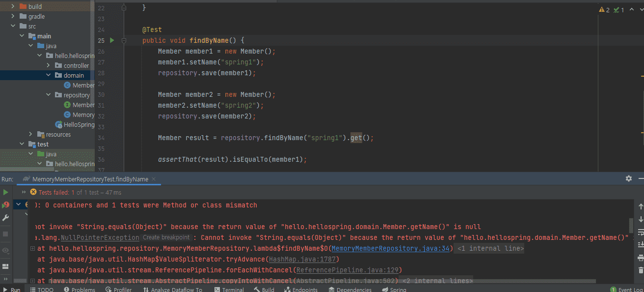Open Analyze Dataflow To tool window
644x292 pixels.
[x=173, y=290]
